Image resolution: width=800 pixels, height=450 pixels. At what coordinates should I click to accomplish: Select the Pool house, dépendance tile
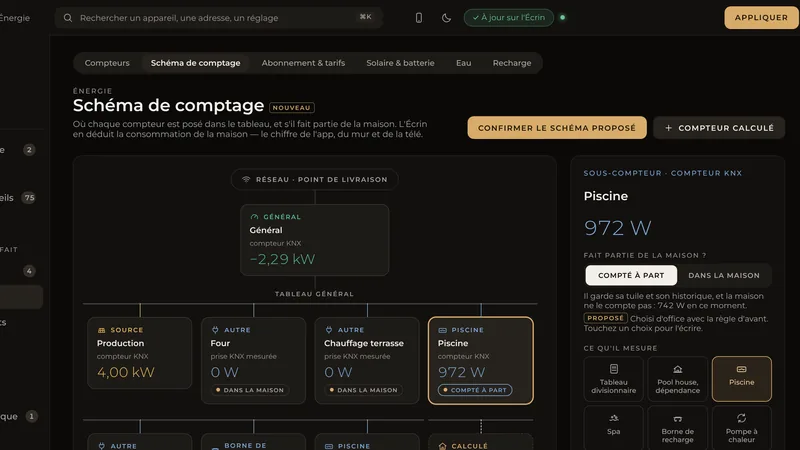678,379
